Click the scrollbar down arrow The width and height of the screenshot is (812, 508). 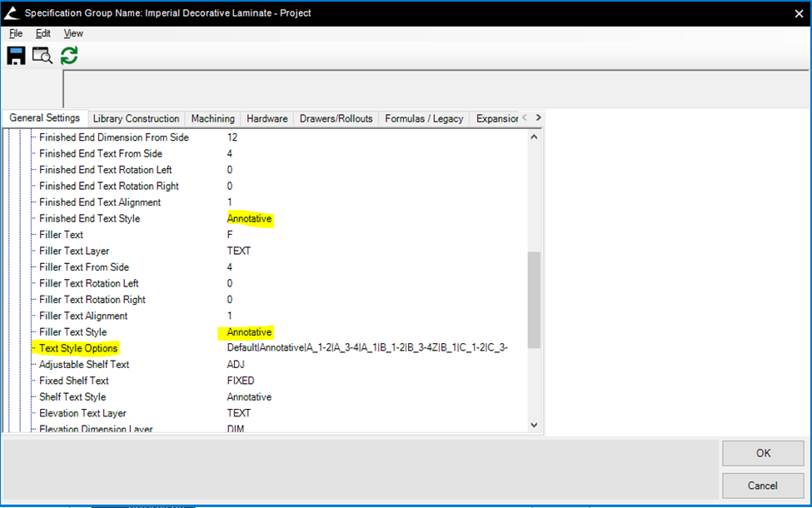535,425
